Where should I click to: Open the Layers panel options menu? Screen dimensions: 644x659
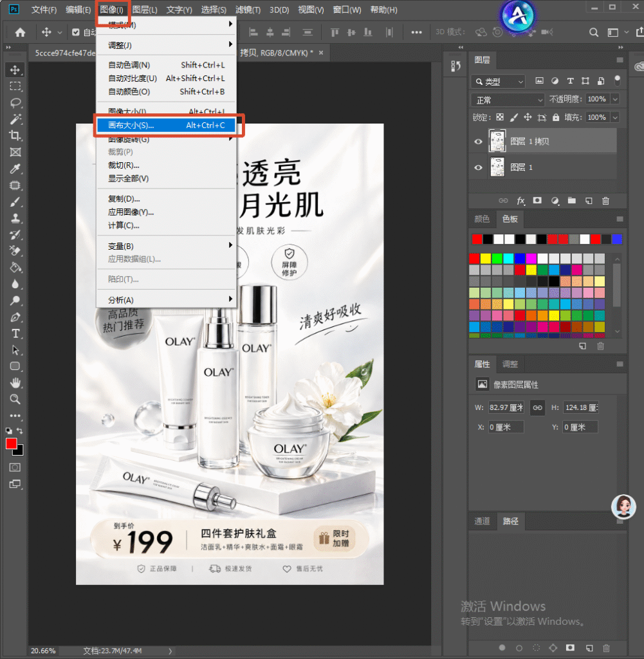tap(620, 60)
